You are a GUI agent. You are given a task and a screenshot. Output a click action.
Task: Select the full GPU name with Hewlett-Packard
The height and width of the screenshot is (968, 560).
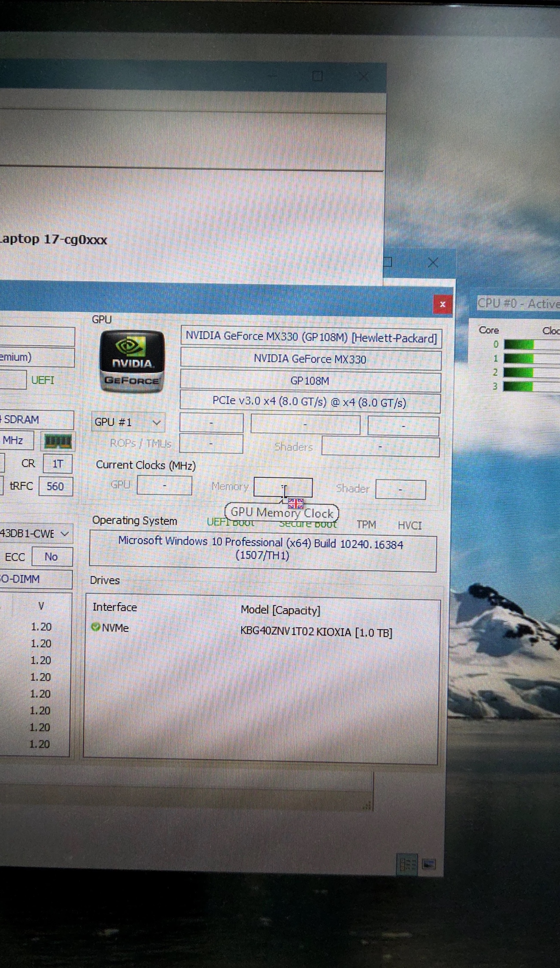tap(311, 337)
